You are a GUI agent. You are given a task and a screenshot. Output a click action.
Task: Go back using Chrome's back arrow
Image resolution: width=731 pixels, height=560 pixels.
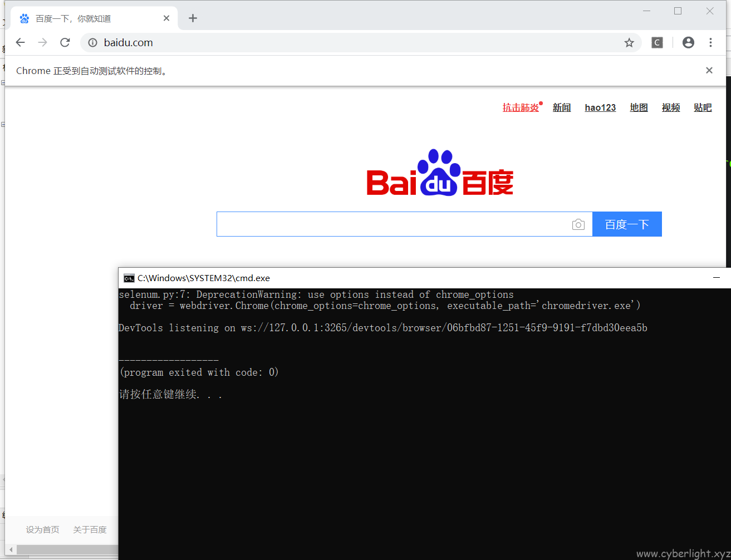pyautogui.click(x=21, y=42)
